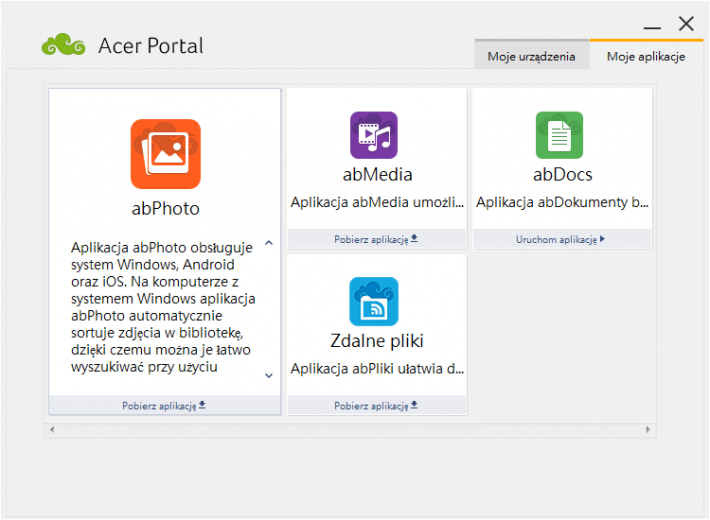
Task: Click description 'Aplikacja abMedia umożli...'
Action: coord(377,202)
